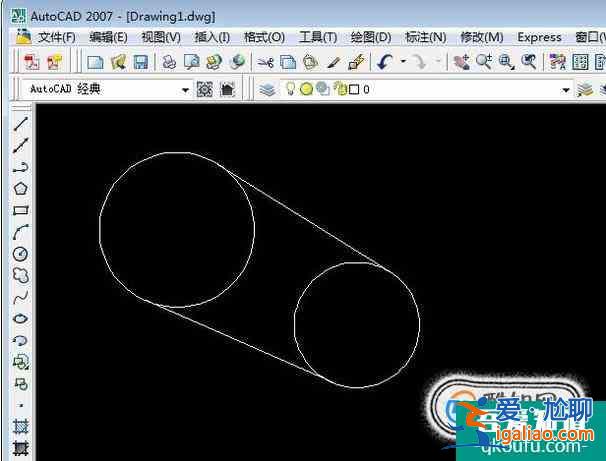Activate the Hatch tool
Viewport: 606px width, 461px height.
click(20, 427)
